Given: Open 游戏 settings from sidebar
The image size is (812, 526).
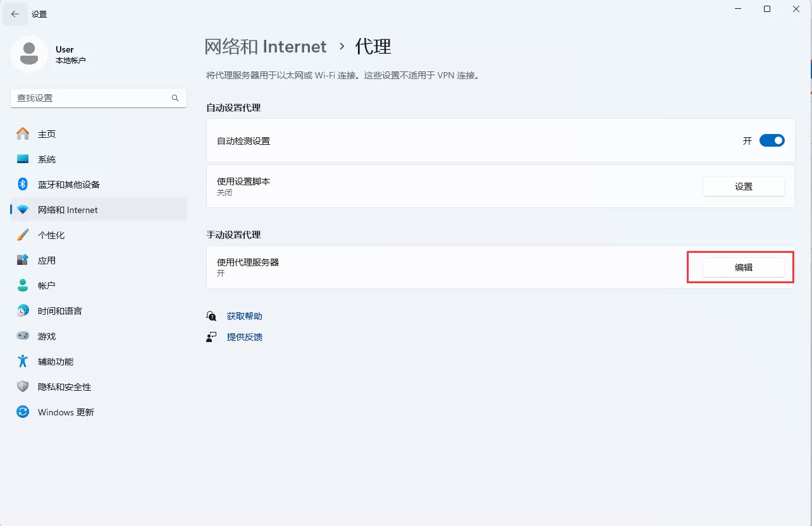Looking at the screenshot, I should pyautogui.click(x=46, y=336).
